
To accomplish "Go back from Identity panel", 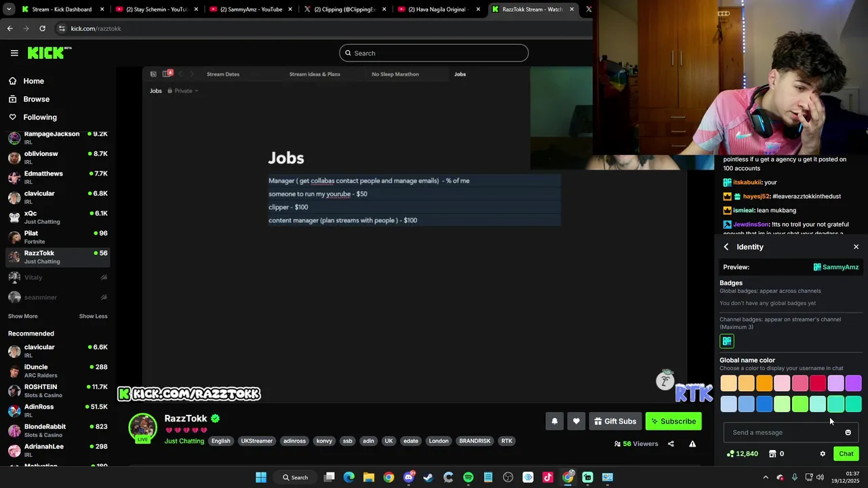I will coord(726,247).
